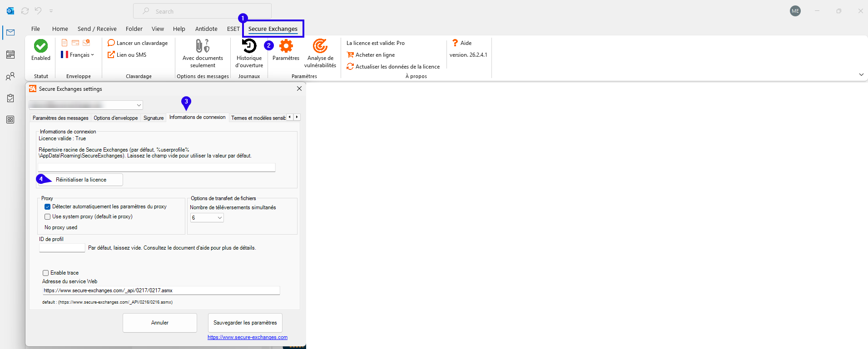The image size is (868, 349).
Task: Click the Send/Receive sync icon in title bar
Action: click(25, 11)
